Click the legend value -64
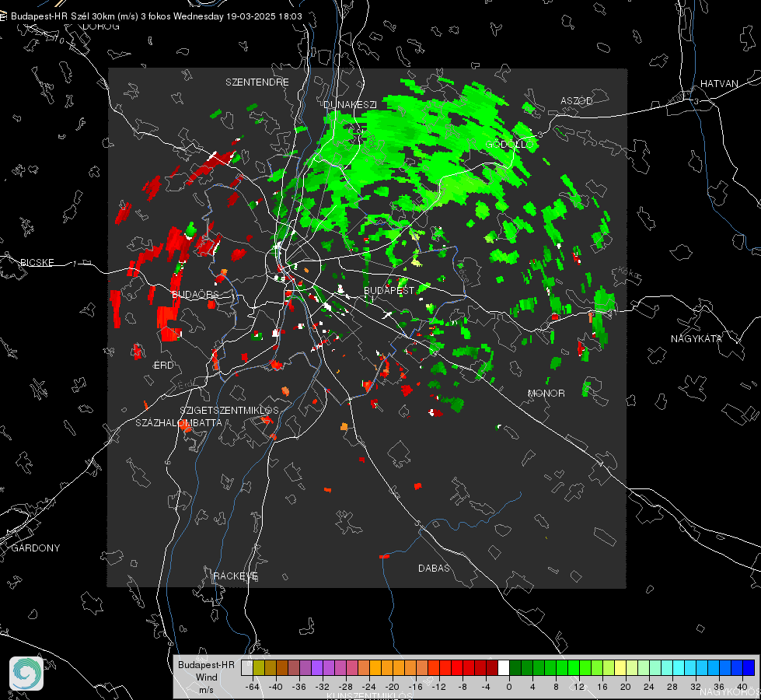 coord(253,687)
